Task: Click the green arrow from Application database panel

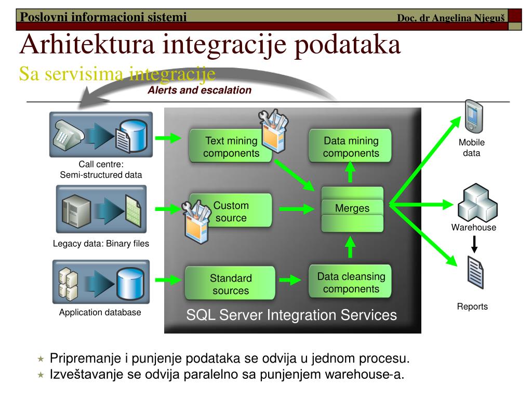Action: 168,280
